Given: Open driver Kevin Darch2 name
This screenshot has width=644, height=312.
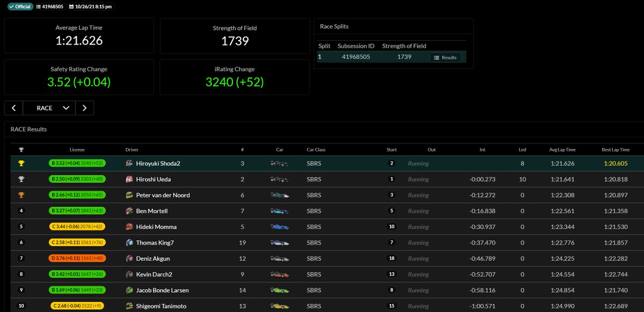Looking at the screenshot, I should [x=155, y=274].
